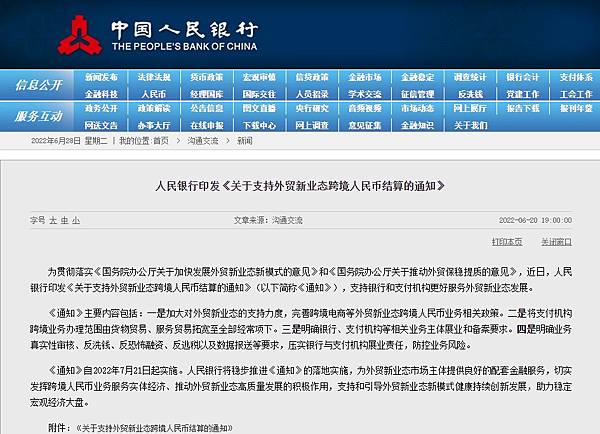Click the 信息公开 category header
This screenshot has width=600, height=434.
pos(39,85)
